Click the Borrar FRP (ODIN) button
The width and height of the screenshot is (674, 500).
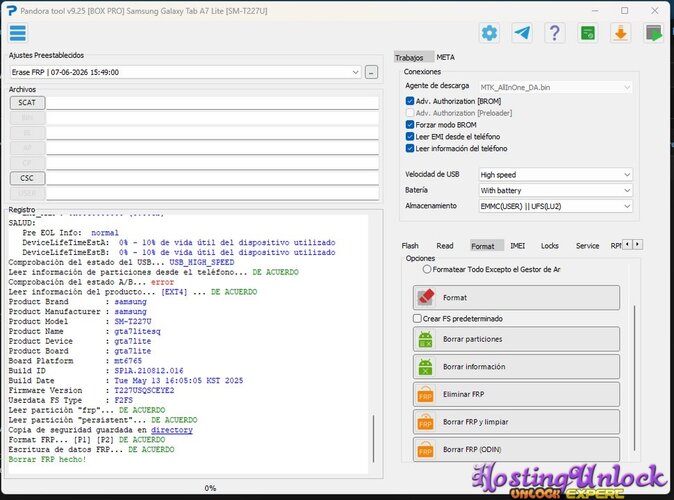click(x=516, y=450)
